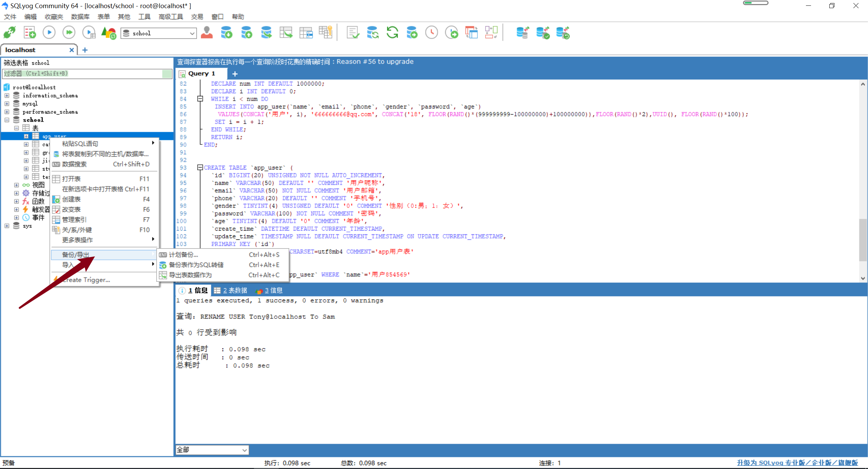Click backup database as SQL dump icon
This screenshot has height=469, width=868.
(246, 33)
